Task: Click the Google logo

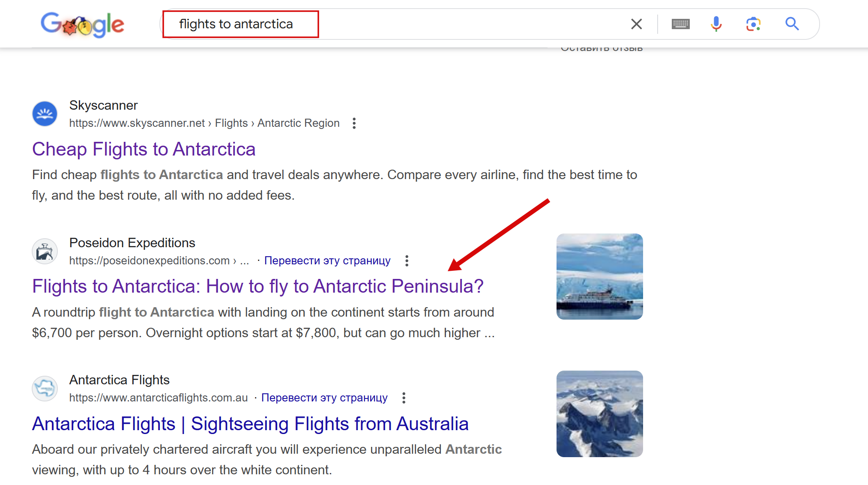Action: click(x=82, y=24)
